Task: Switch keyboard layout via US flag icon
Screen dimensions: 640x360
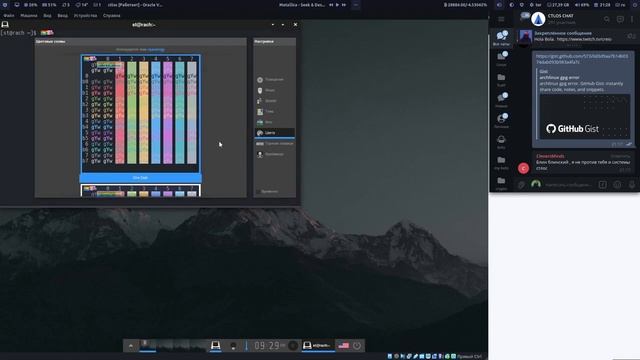Action: point(344,346)
